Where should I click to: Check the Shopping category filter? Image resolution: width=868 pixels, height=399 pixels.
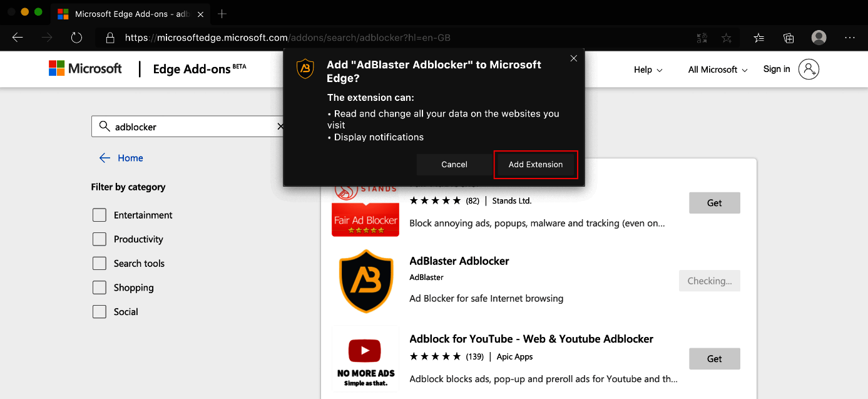click(100, 288)
